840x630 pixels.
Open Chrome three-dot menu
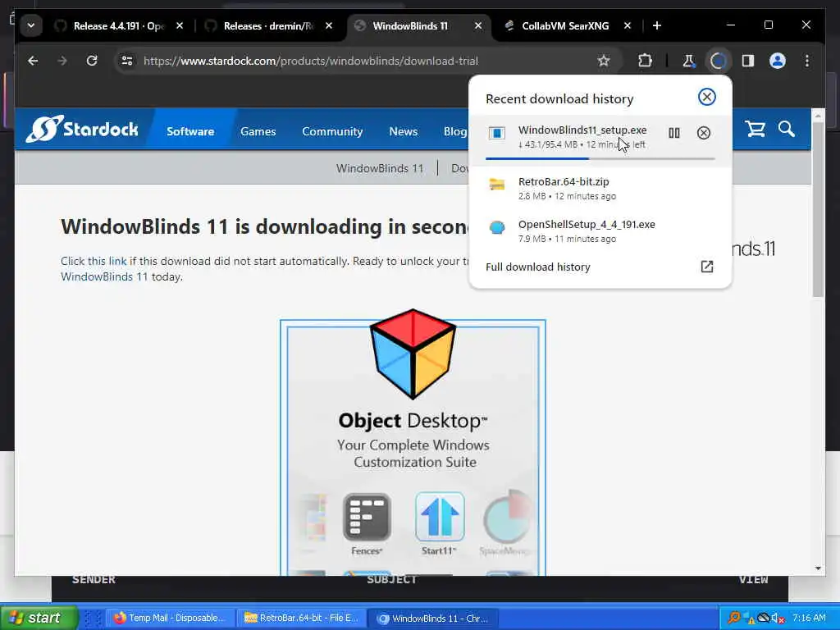807,61
